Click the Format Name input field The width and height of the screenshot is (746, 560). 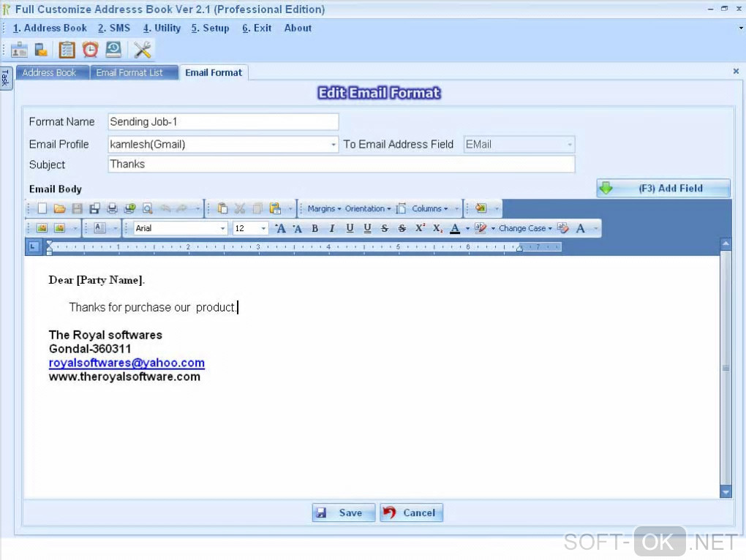point(223,121)
